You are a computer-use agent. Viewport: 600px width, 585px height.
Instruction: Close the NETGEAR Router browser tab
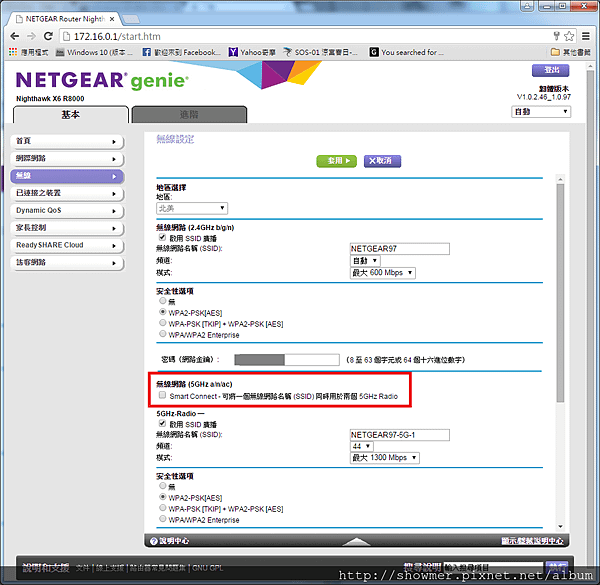click(x=112, y=19)
